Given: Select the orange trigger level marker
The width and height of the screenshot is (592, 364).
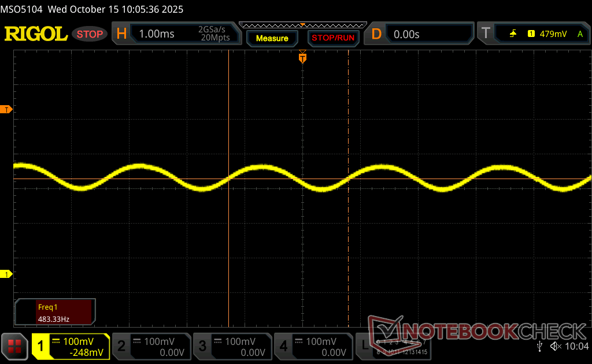Looking at the screenshot, I should [x=7, y=109].
